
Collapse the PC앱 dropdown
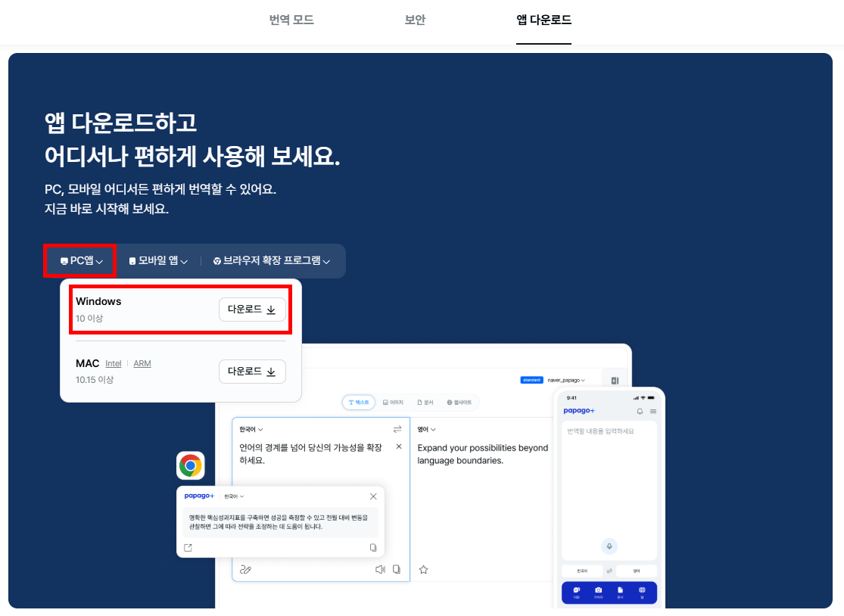[81, 261]
